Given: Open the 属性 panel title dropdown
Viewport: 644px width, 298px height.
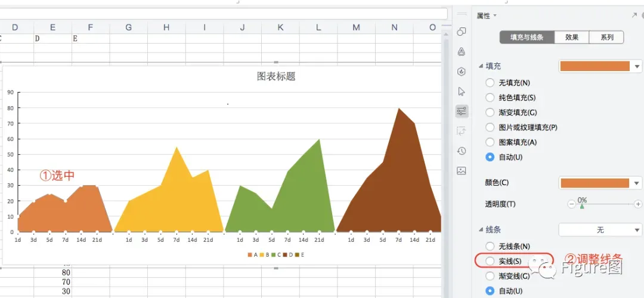Looking at the screenshot, I should (x=487, y=16).
